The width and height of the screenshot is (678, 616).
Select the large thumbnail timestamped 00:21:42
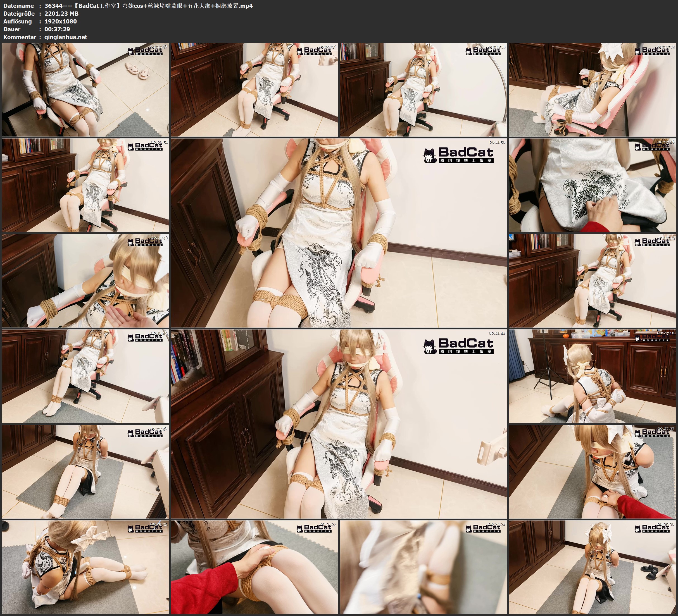click(339, 424)
